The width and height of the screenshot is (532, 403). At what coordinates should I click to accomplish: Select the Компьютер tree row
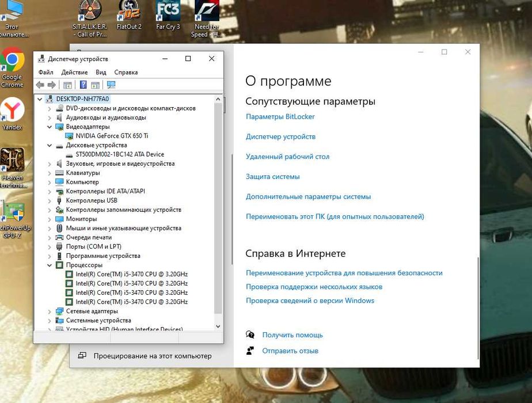(82, 182)
